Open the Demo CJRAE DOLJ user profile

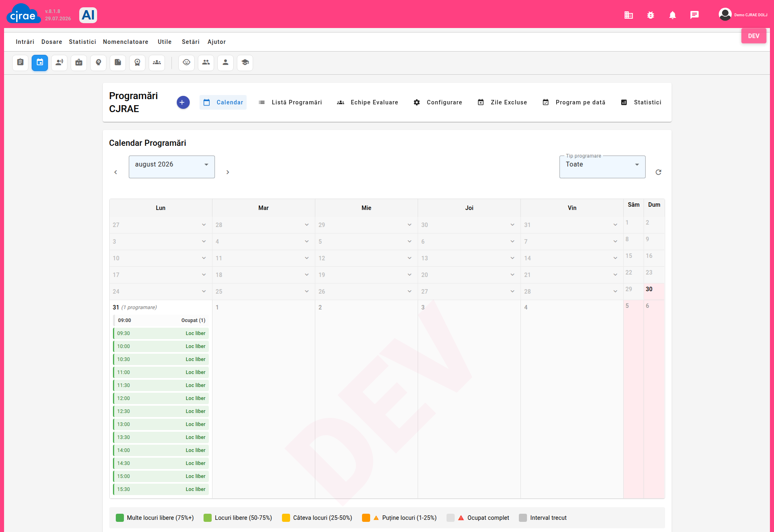(x=743, y=15)
